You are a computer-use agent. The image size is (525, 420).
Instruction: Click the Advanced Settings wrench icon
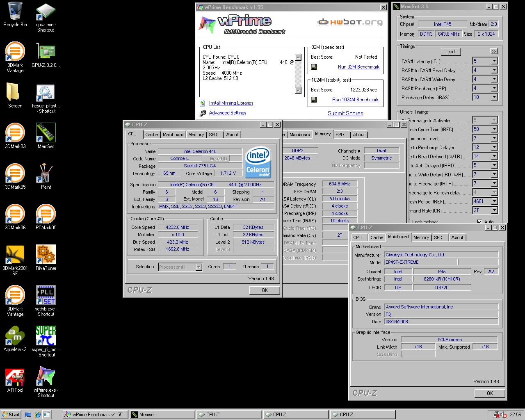pyautogui.click(x=203, y=113)
